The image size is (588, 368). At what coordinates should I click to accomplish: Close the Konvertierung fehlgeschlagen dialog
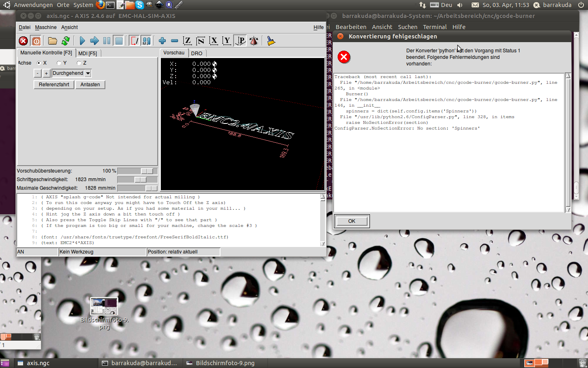pyautogui.click(x=340, y=36)
